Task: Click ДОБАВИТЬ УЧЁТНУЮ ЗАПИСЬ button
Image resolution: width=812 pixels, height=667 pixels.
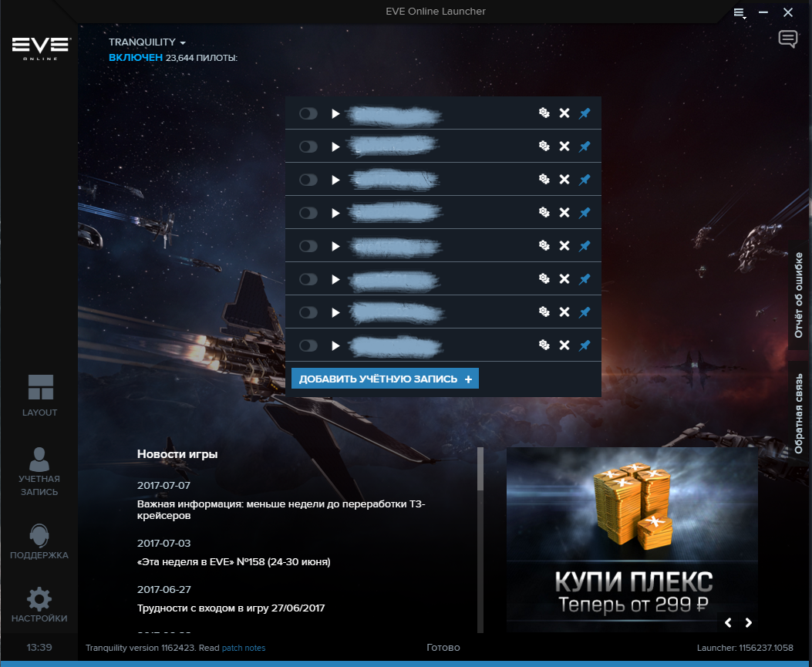Action: [386, 379]
